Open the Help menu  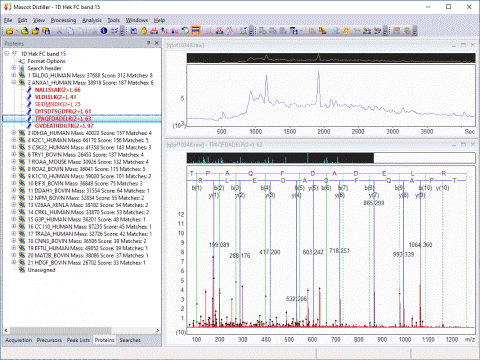coord(159,20)
